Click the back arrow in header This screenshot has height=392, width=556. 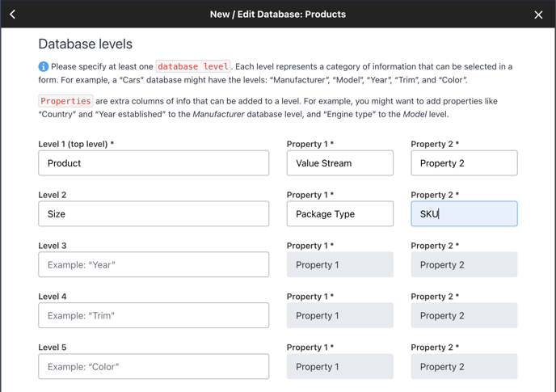click(12, 15)
